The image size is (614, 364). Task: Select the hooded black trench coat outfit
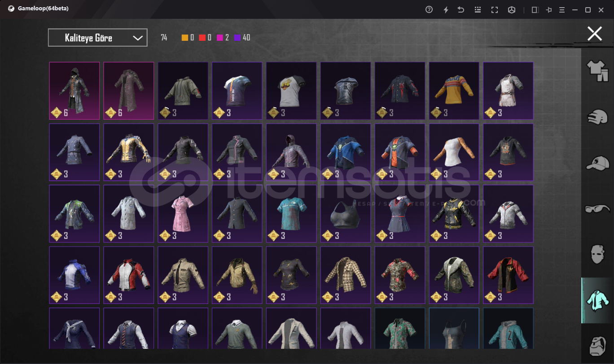pos(75,91)
